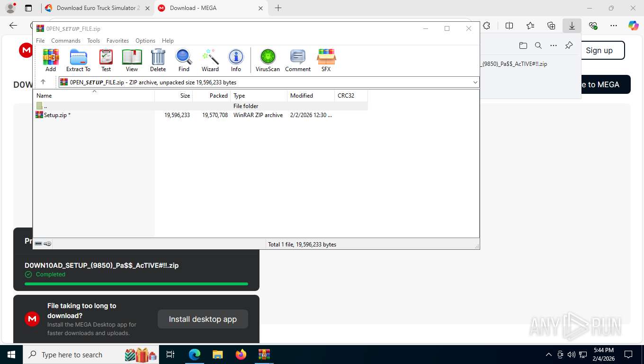
Task: Switch to Download Euro Truck Simulator tab
Action: coord(97,8)
